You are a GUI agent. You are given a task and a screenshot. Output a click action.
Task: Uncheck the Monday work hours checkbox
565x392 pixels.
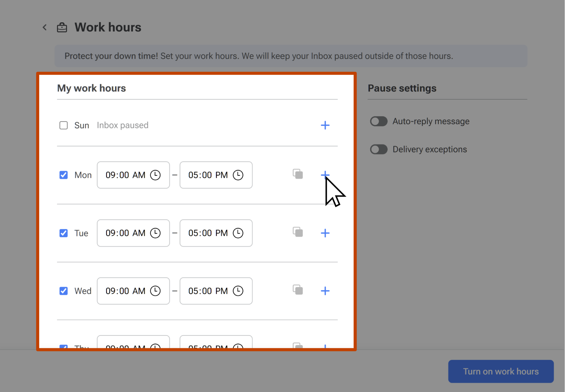[63, 175]
